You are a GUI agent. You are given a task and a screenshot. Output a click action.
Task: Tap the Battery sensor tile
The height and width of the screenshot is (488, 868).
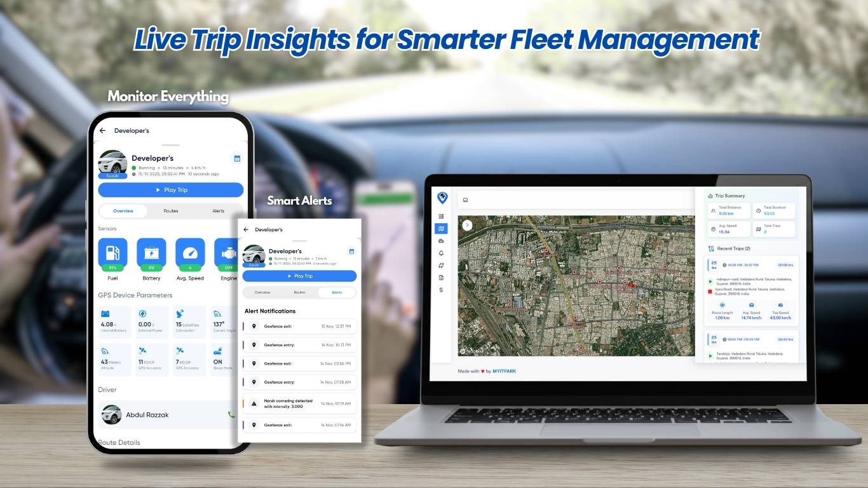click(x=151, y=254)
